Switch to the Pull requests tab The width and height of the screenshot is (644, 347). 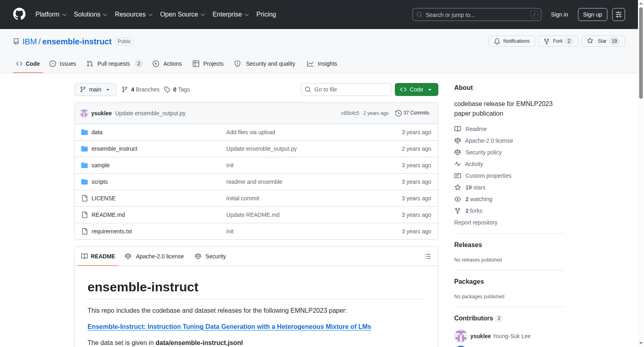click(x=115, y=64)
